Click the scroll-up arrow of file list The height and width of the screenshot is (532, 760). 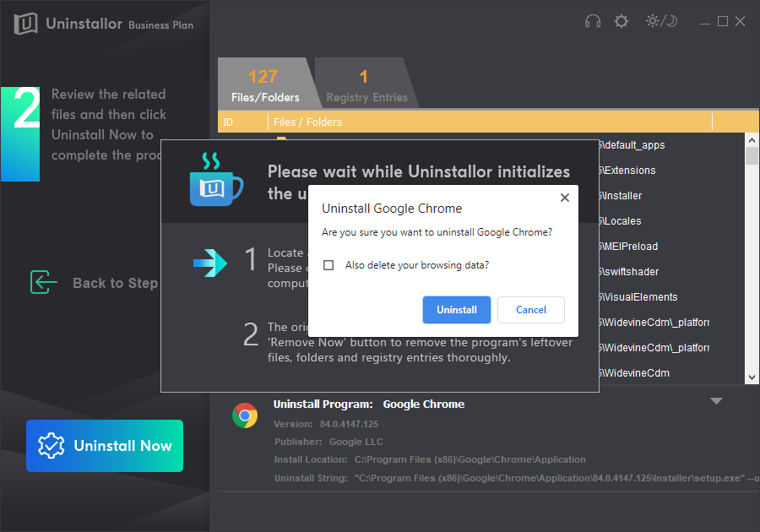pyautogui.click(x=752, y=140)
